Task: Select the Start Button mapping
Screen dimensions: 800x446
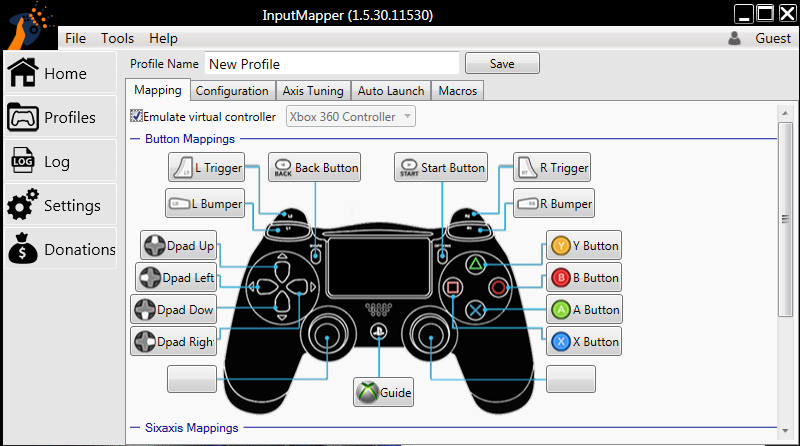Action: 441,167
